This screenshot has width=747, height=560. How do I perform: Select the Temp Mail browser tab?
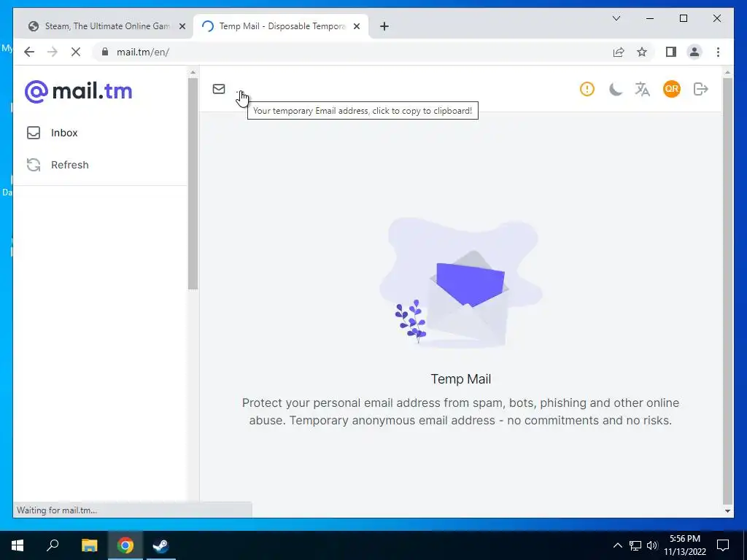click(280, 26)
